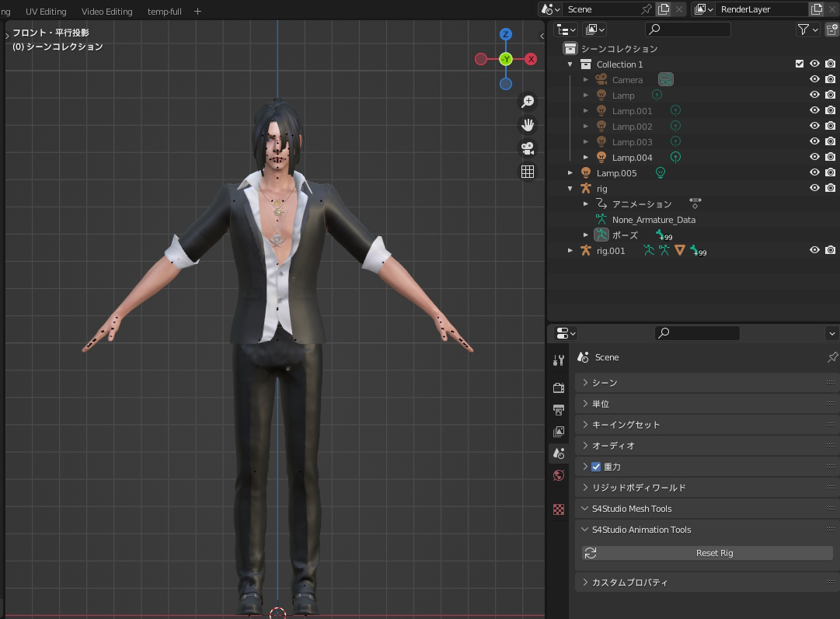This screenshot has height=619, width=840.
Task: Click the zoom view magnifier icon
Action: (x=528, y=102)
